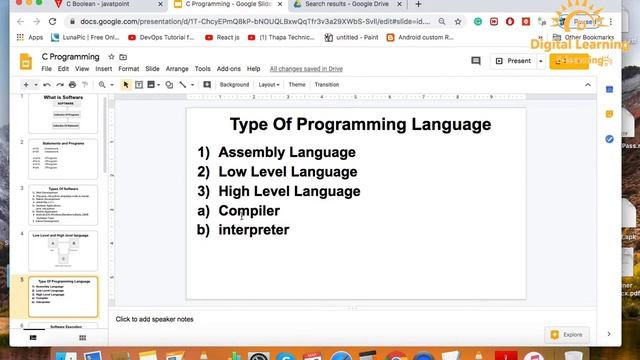
Task: Click the Google Slides home icon
Action: click(26, 62)
